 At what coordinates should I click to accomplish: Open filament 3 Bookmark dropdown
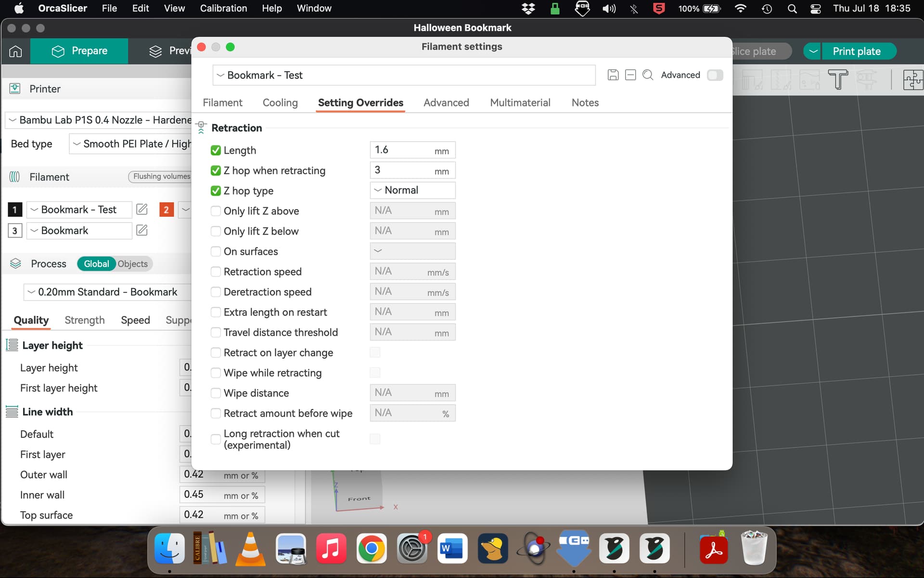(79, 231)
